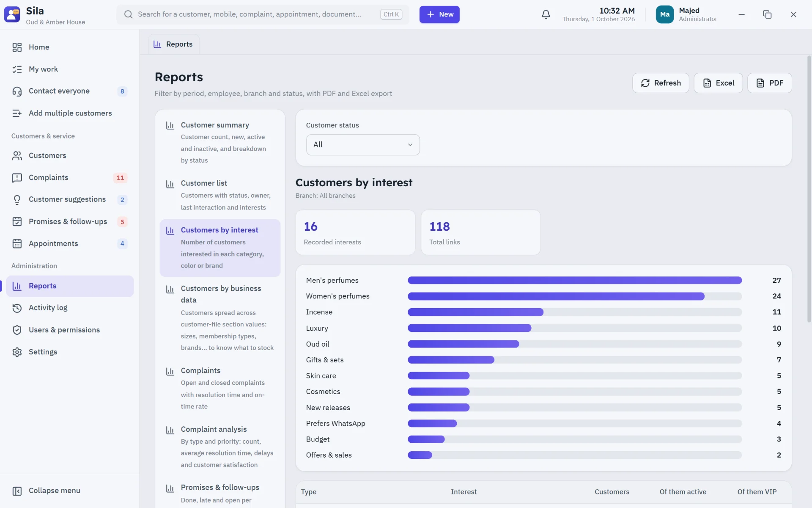Choose Complaint analysis report
Screen dimensions: 812x508
pos(220,447)
